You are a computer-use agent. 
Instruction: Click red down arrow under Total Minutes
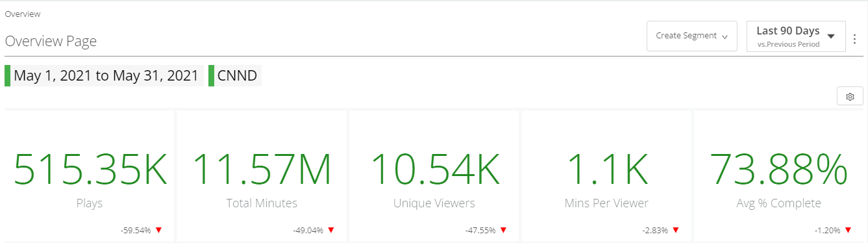(x=330, y=230)
